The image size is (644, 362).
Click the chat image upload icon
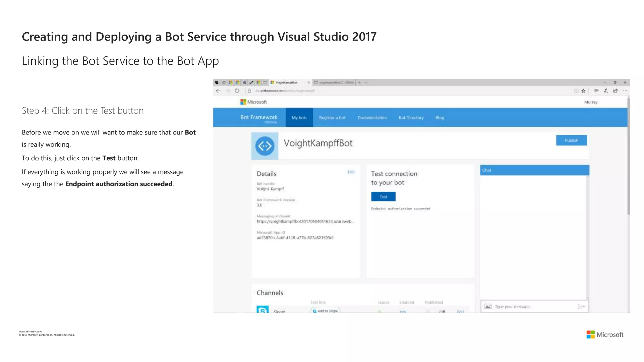tap(488, 306)
